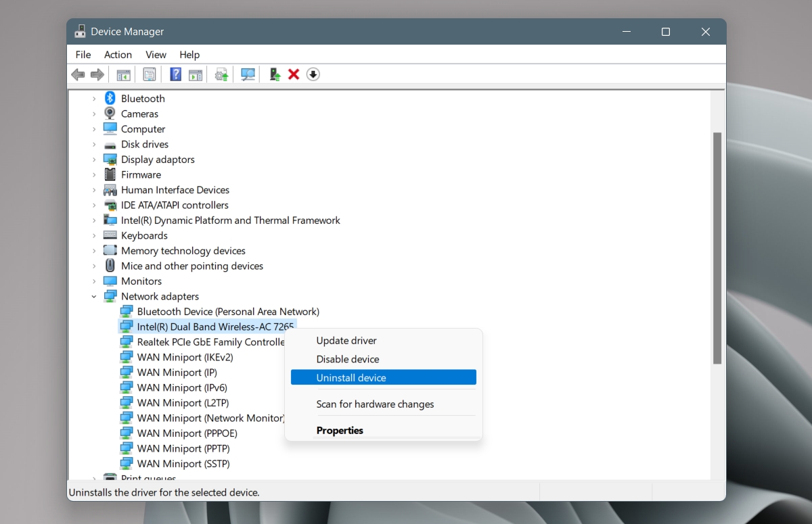Open the Action menu
Screen dimensions: 812x524
click(118, 55)
